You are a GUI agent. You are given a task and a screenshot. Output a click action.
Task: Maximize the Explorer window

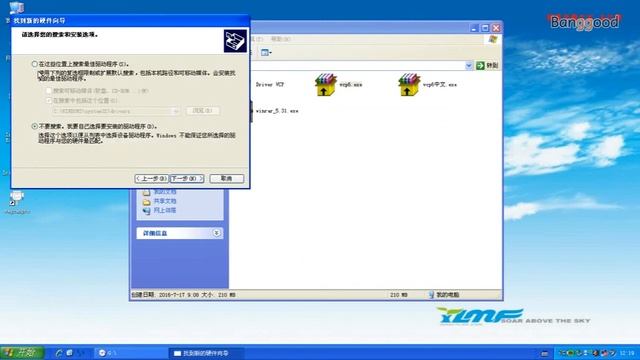pyautogui.click(x=485, y=28)
